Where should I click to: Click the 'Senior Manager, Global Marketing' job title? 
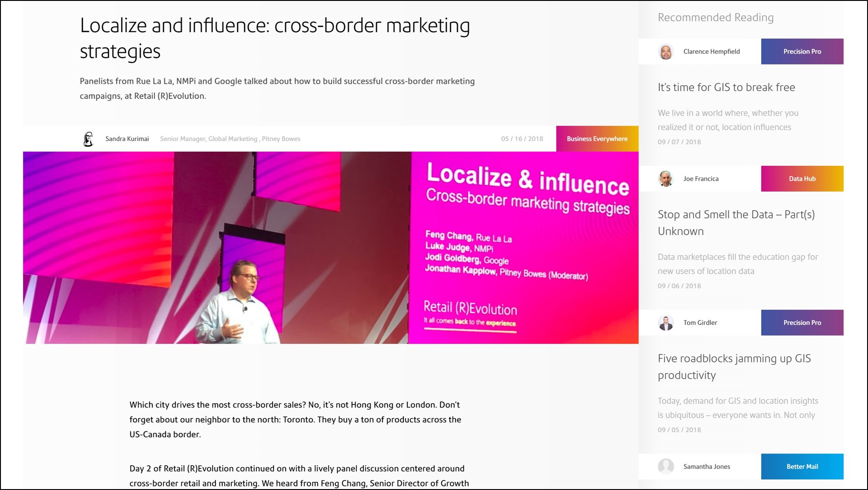[x=230, y=139]
